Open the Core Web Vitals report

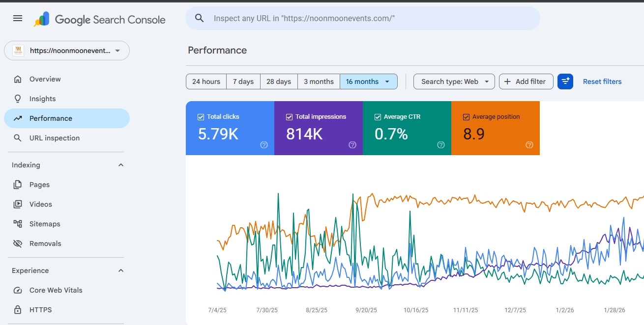pyautogui.click(x=67, y=290)
